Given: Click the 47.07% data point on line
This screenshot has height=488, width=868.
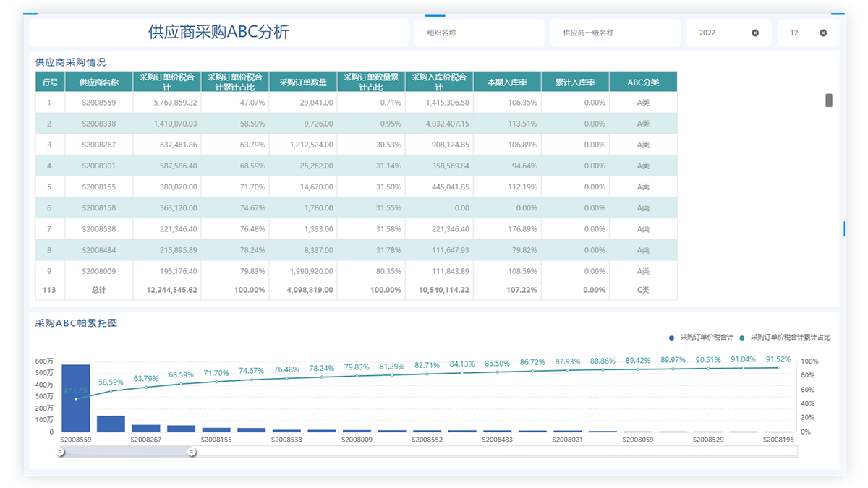Looking at the screenshot, I should point(75,399).
